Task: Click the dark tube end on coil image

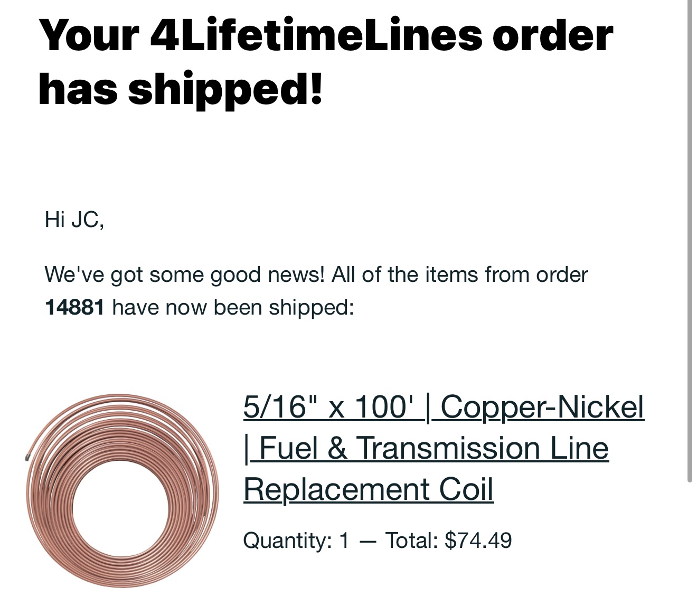Action: pyautogui.click(x=27, y=458)
